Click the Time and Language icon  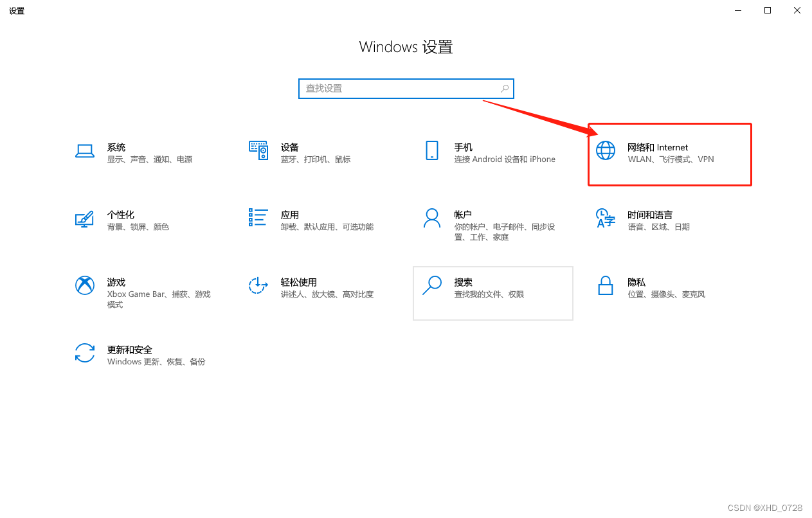coord(606,218)
